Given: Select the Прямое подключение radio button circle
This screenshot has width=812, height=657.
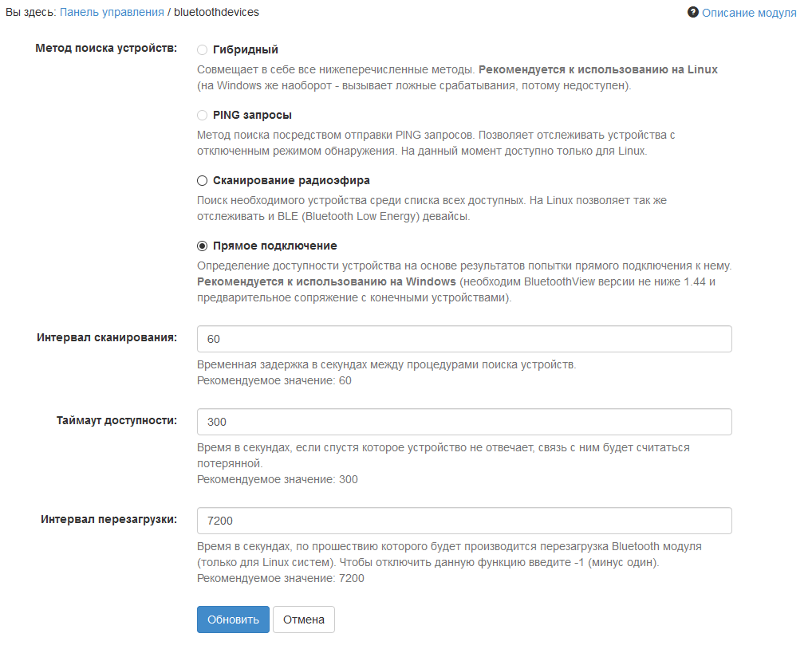Looking at the screenshot, I should tap(202, 246).
